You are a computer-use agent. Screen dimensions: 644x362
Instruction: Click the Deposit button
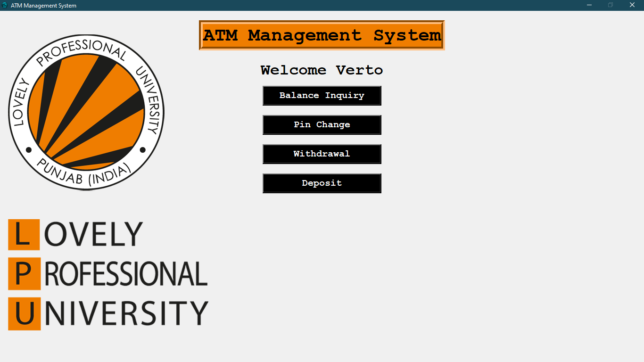322,183
